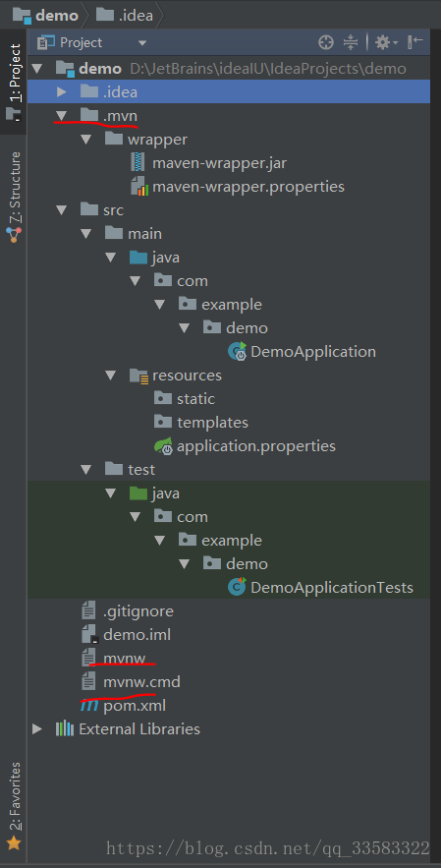Viewport: 441px width, 868px height.
Task: Expand the External Libraries node arrow
Action: (37, 728)
